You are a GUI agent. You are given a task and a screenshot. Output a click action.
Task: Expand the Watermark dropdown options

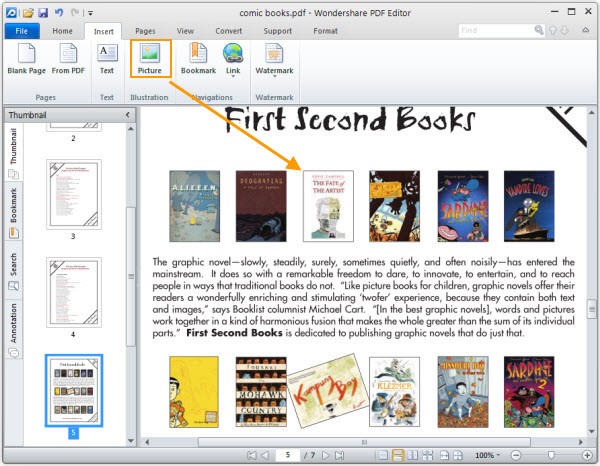click(274, 78)
